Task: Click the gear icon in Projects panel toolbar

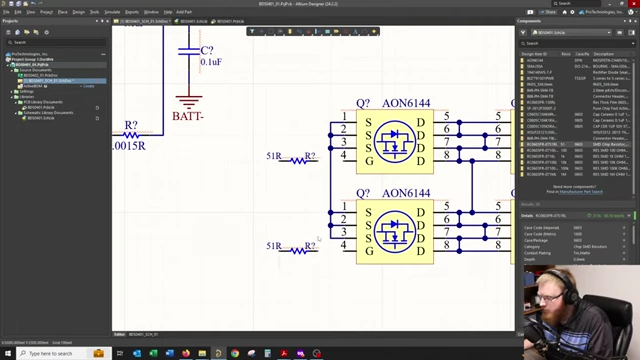Action: [x=47, y=32]
